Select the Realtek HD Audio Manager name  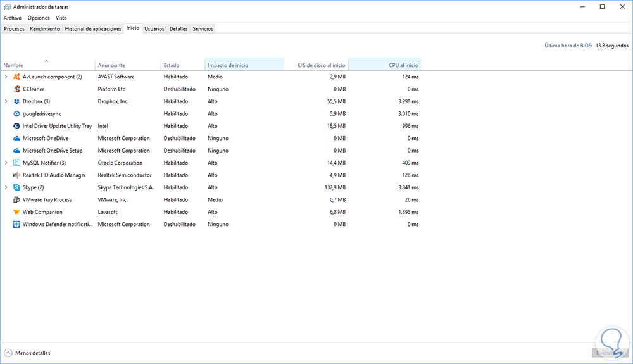(54, 175)
